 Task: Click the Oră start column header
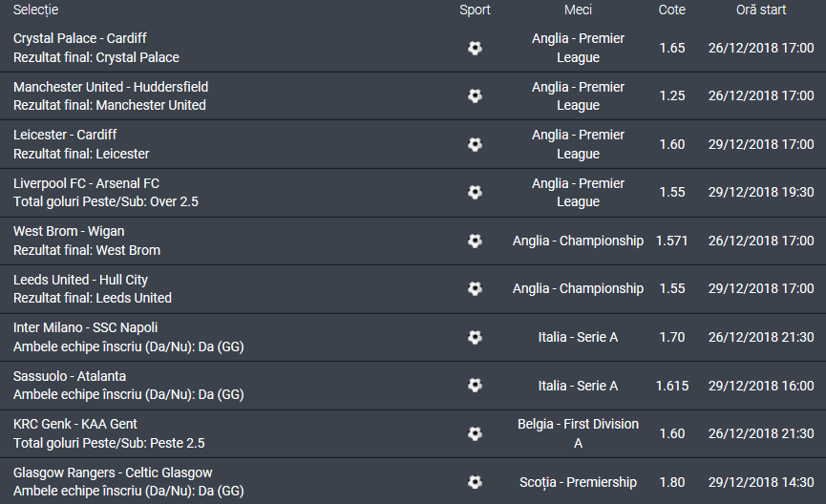tap(761, 10)
